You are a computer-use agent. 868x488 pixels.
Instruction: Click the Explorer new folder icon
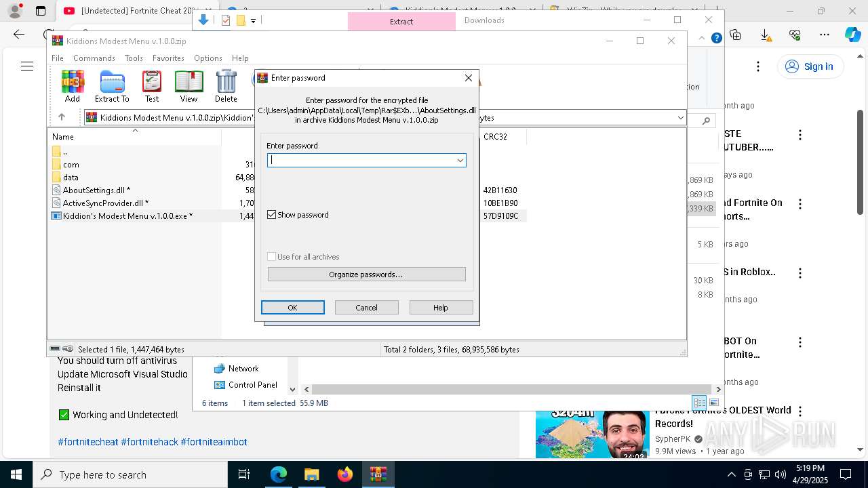click(x=241, y=20)
